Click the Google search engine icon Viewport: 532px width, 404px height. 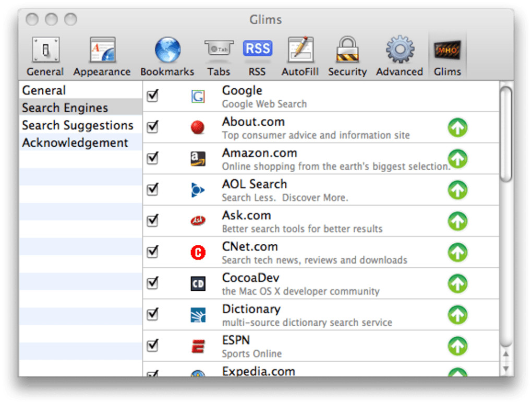198,96
